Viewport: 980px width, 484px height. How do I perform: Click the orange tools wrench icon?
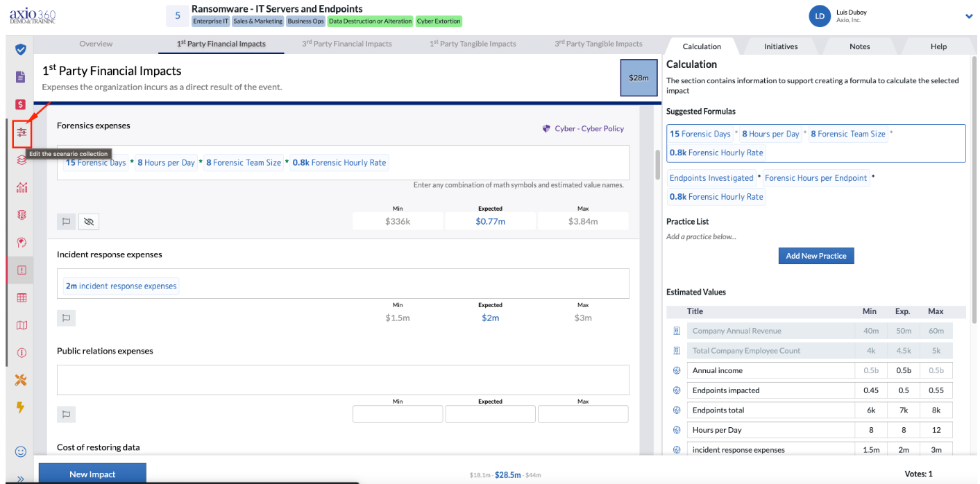click(x=21, y=379)
